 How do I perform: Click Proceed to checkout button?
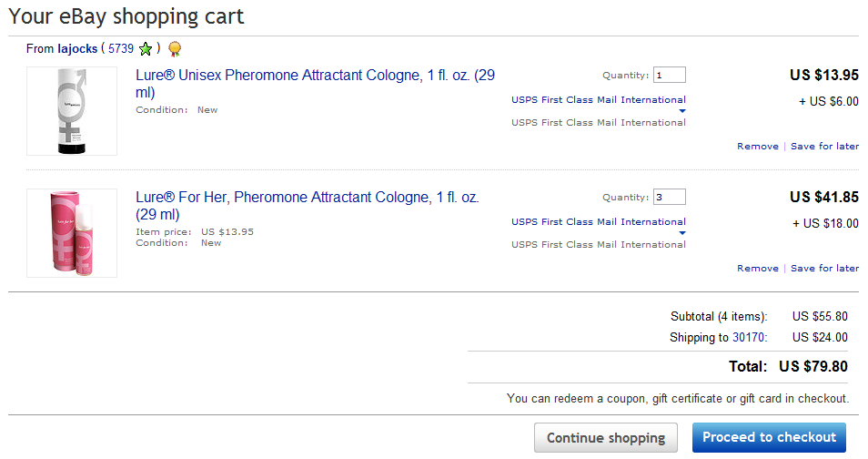point(769,437)
